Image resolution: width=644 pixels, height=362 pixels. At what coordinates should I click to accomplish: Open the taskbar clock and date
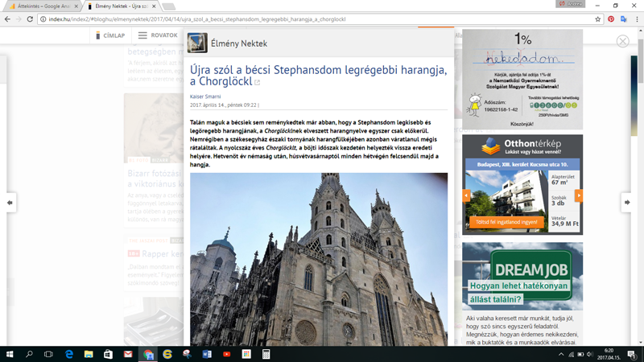pos(609,354)
